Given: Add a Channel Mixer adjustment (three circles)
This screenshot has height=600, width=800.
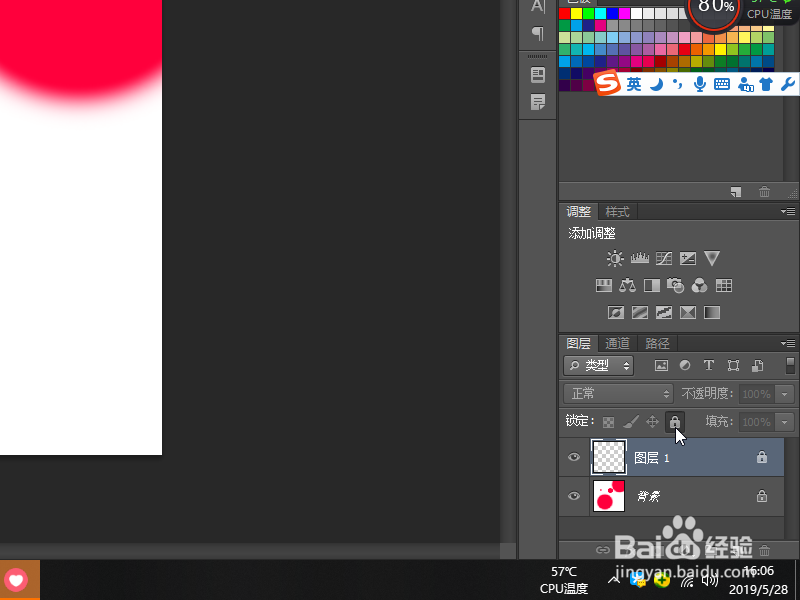Looking at the screenshot, I should click(x=699, y=285).
